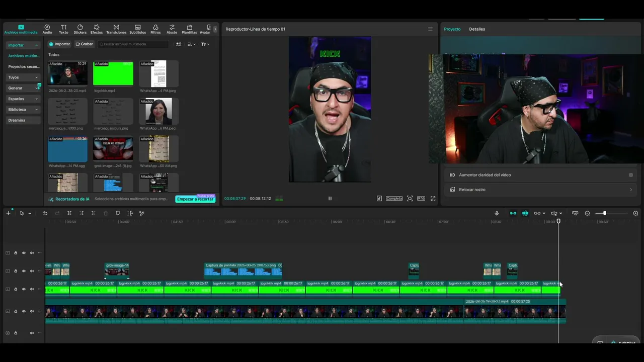Undo the last timeline edit
This screenshot has width=644, height=362.
pos(45,213)
